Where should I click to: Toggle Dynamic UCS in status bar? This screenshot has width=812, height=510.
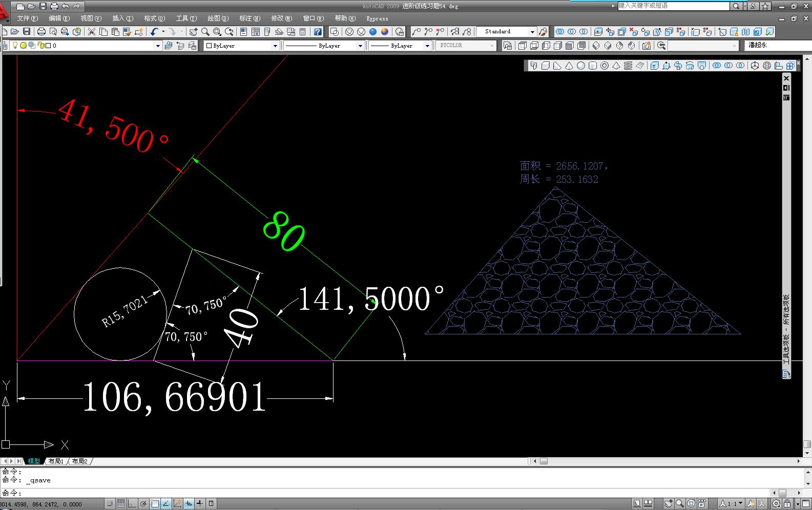coord(177,504)
